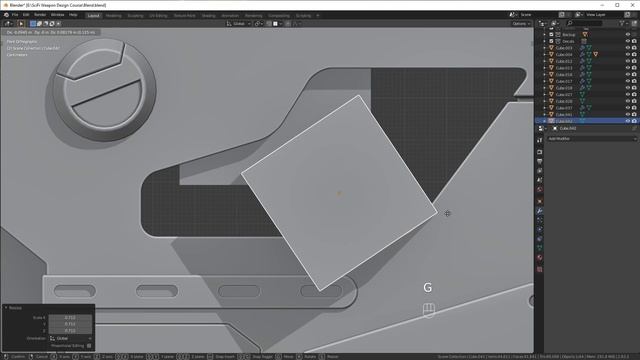Open the Object Constraints properties tab
640x360 pixels.
tap(540, 239)
